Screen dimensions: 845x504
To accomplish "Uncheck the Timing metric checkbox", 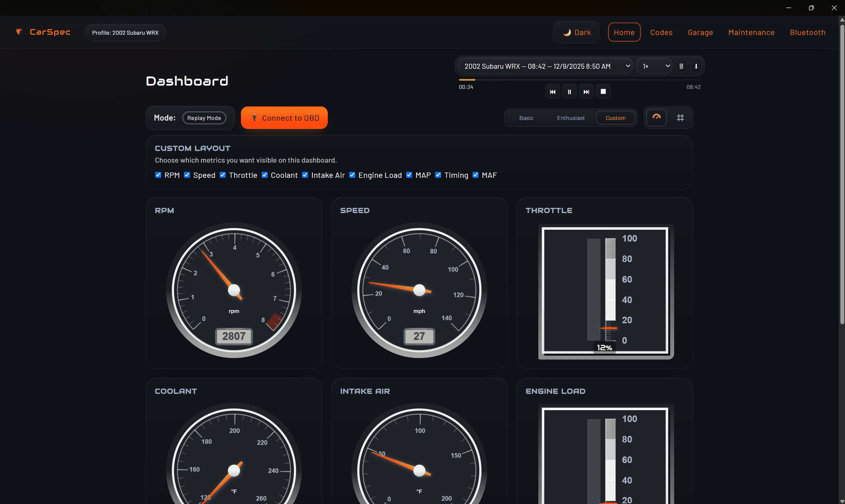I will 438,175.
